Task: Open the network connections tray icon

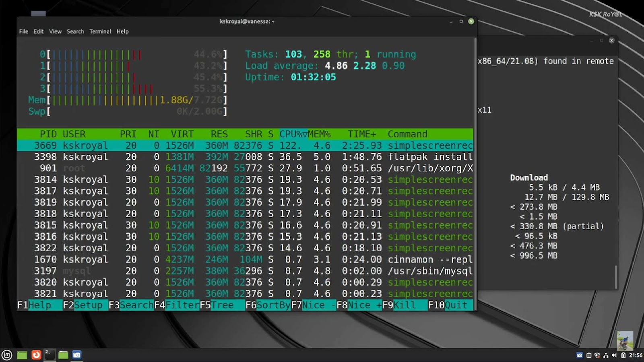Action: [605, 355]
